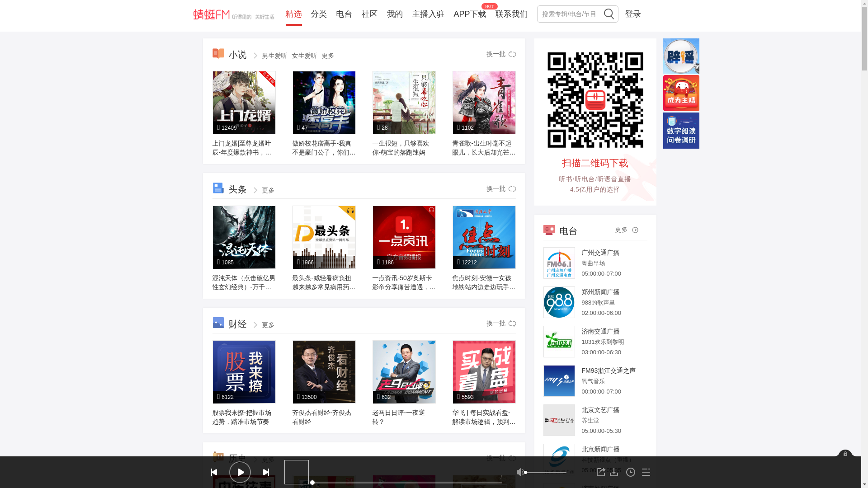Click the 登录 login link
This screenshot has height=488, width=868.
pos(633,14)
